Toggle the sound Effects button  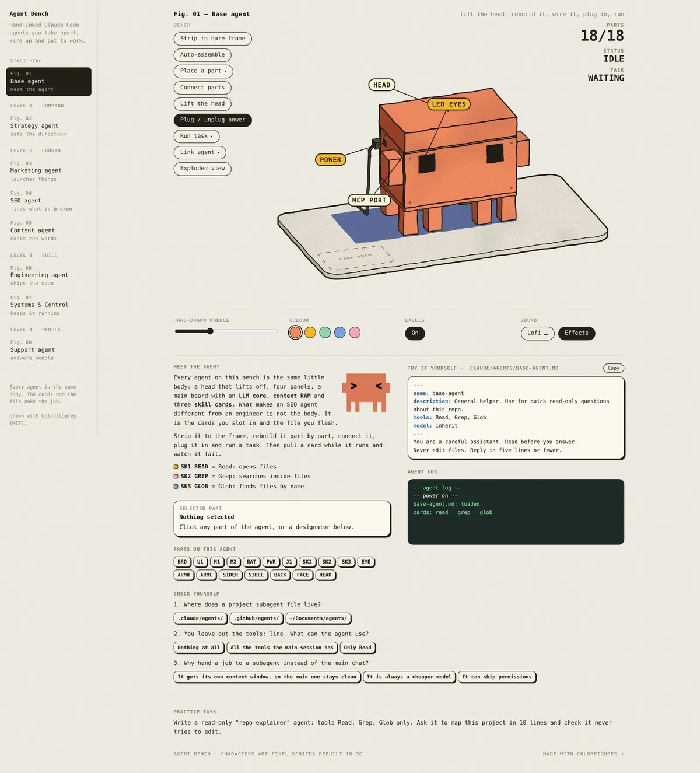pyautogui.click(x=576, y=333)
